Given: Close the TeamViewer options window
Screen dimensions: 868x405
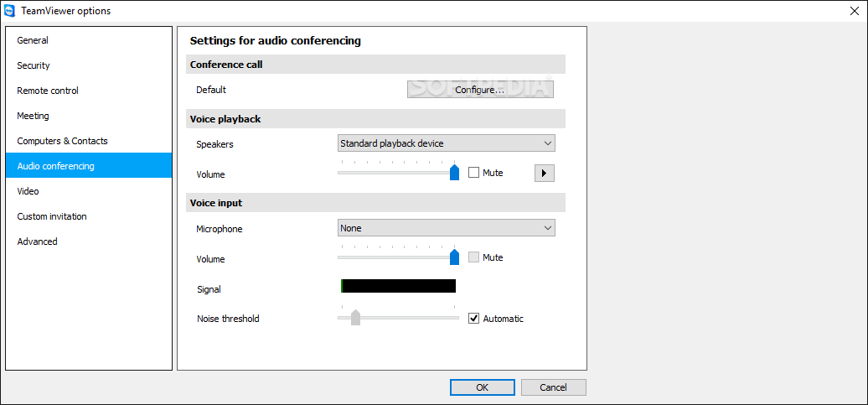Looking at the screenshot, I should [x=855, y=11].
